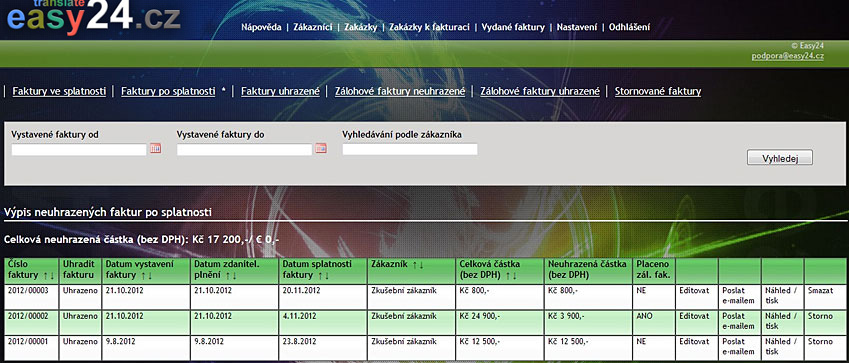
Task: Click the Vyhledej search button
Action: click(x=780, y=158)
